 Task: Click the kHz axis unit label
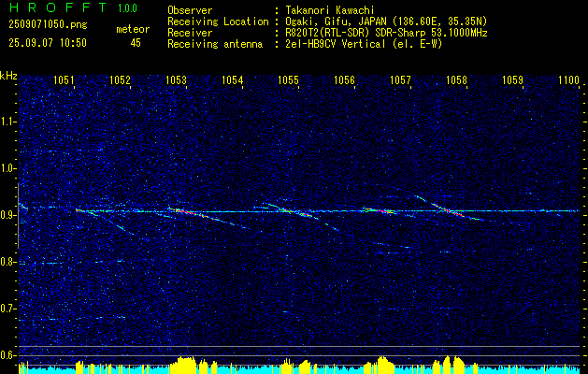[8, 76]
